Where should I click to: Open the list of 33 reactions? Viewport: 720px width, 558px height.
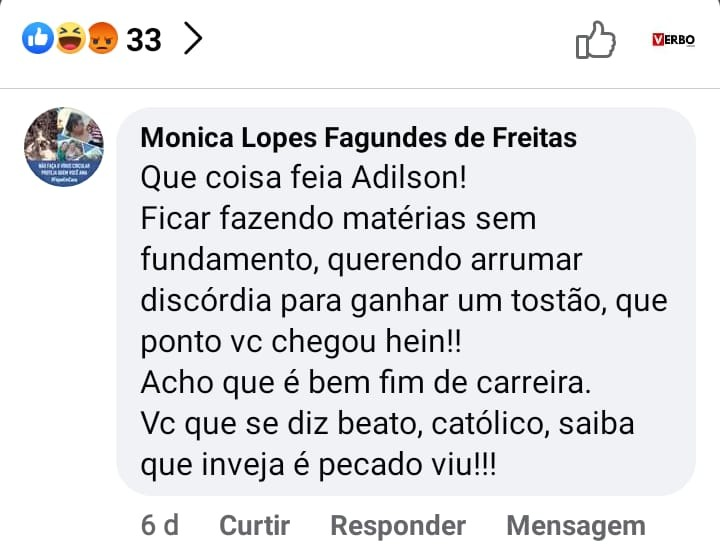coord(144,39)
